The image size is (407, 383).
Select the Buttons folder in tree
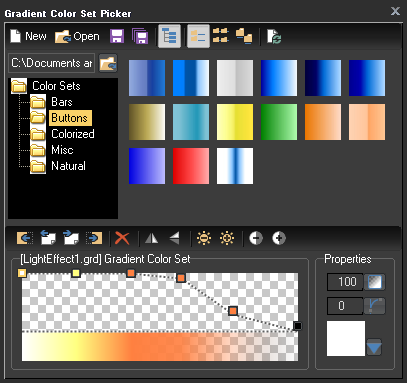(x=70, y=118)
